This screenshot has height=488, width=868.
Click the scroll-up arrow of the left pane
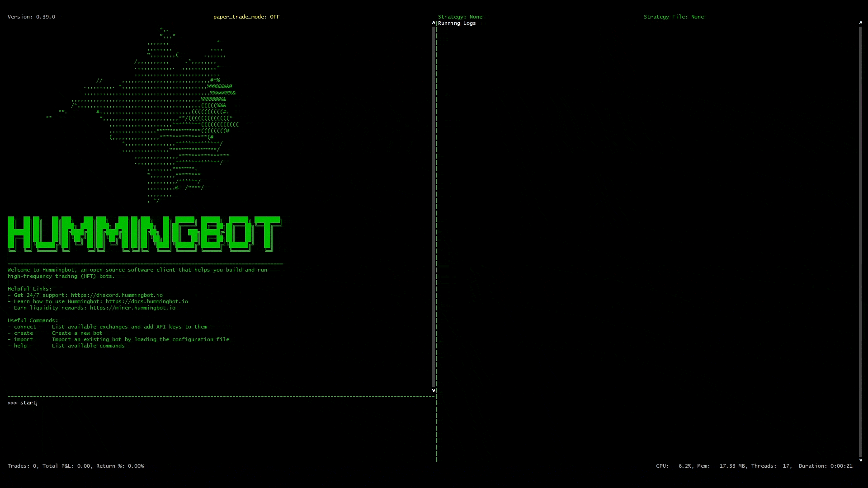pyautogui.click(x=433, y=23)
